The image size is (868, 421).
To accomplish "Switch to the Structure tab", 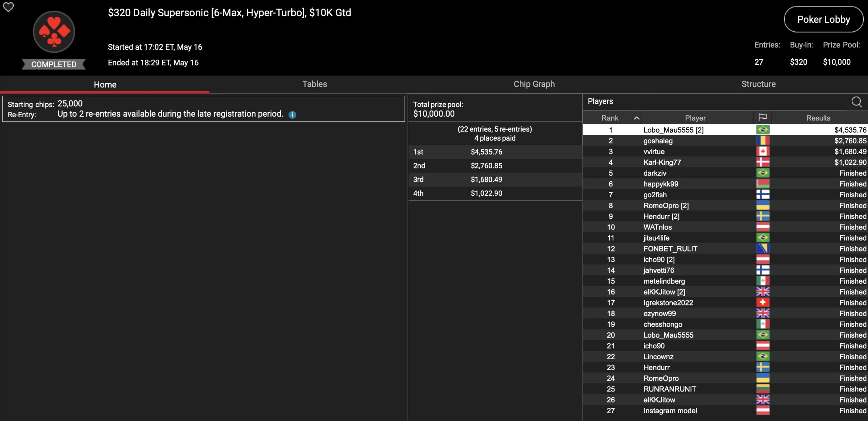I will coord(758,84).
